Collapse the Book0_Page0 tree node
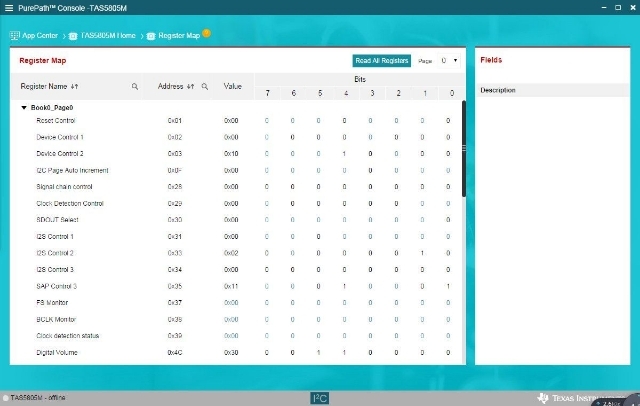 (24, 108)
